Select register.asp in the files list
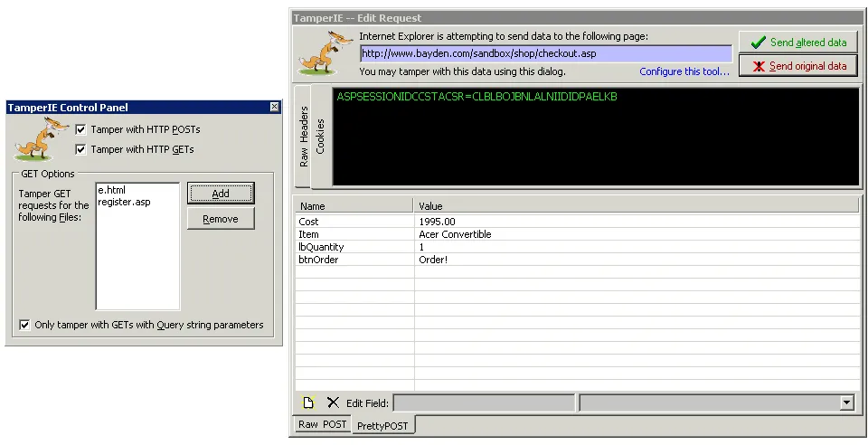This screenshot has height=445, width=868. (x=124, y=202)
